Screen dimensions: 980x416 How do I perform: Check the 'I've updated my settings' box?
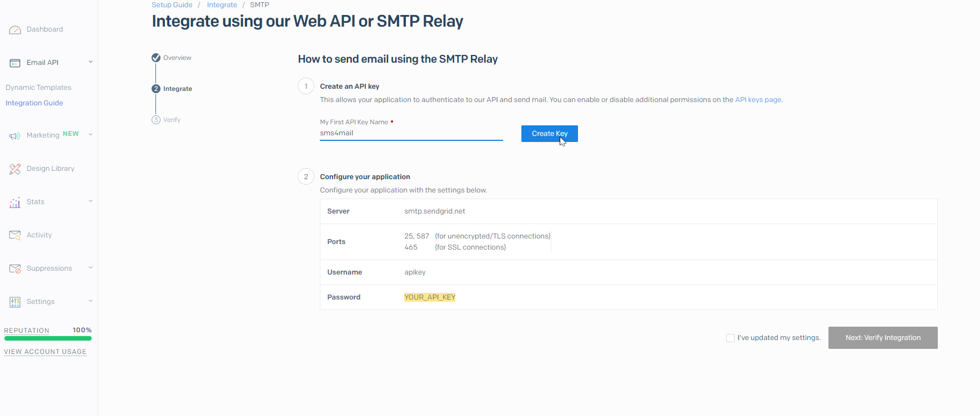click(x=730, y=338)
